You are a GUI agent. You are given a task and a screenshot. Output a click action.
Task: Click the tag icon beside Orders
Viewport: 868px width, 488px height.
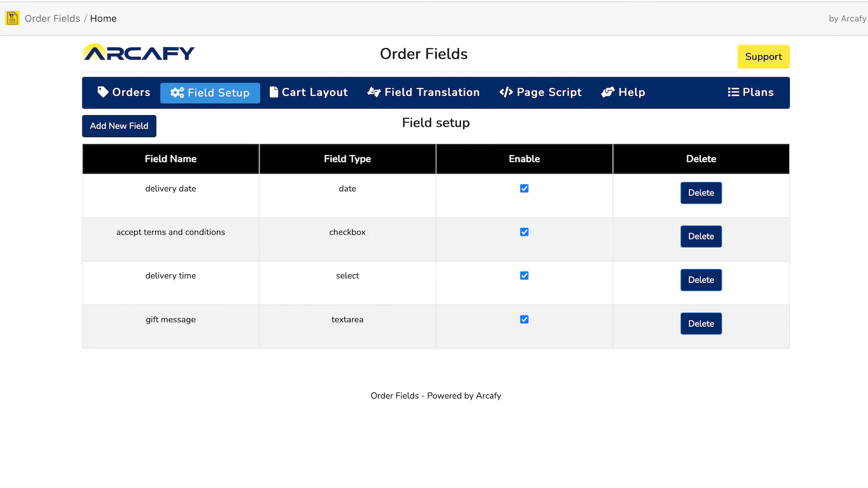pyautogui.click(x=103, y=92)
